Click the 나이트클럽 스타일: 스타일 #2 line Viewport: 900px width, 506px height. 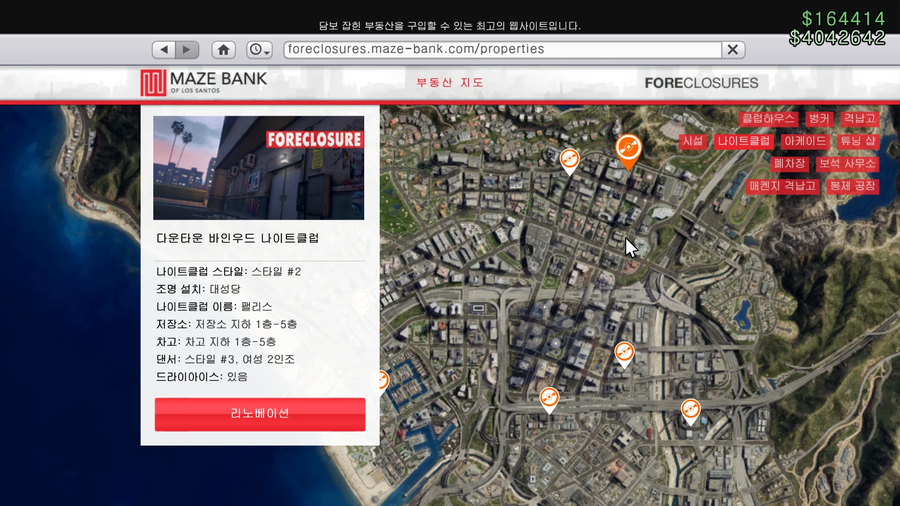(228, 271)
